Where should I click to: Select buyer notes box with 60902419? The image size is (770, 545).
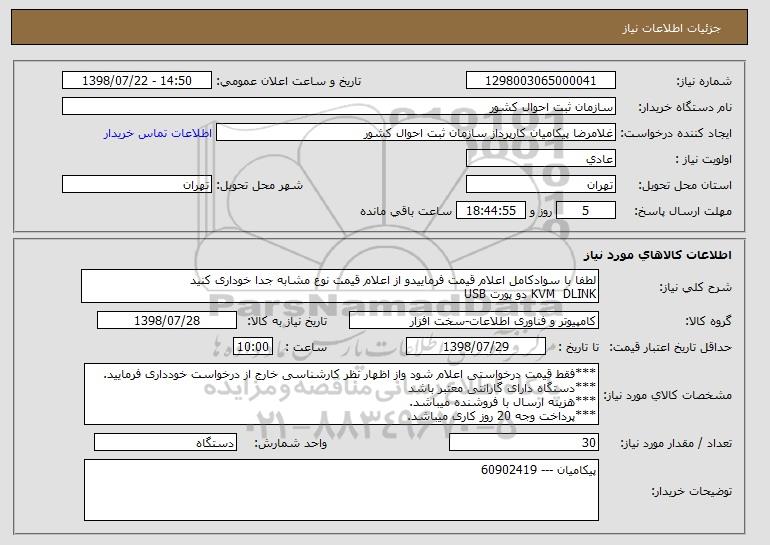point(341,490)
